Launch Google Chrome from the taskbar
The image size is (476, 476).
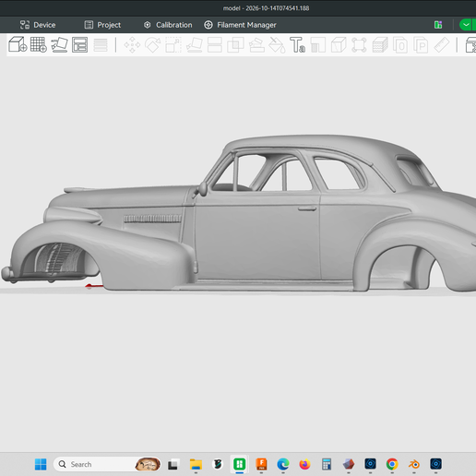point(392,464)
